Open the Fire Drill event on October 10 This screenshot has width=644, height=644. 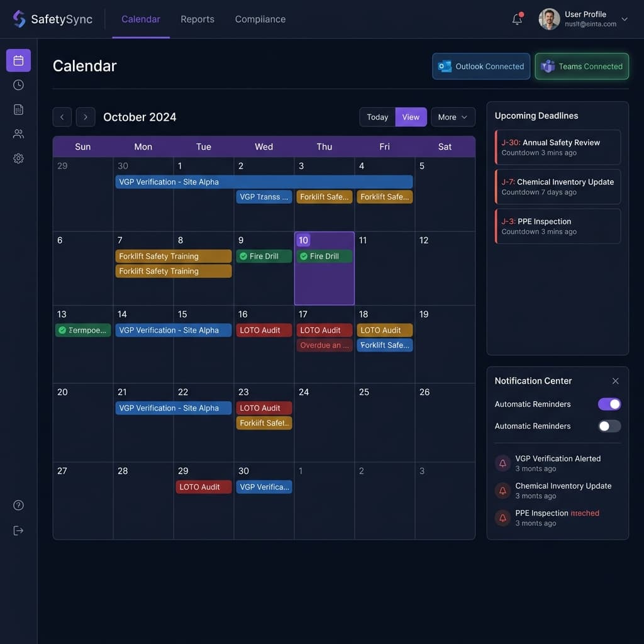point(324,256)
